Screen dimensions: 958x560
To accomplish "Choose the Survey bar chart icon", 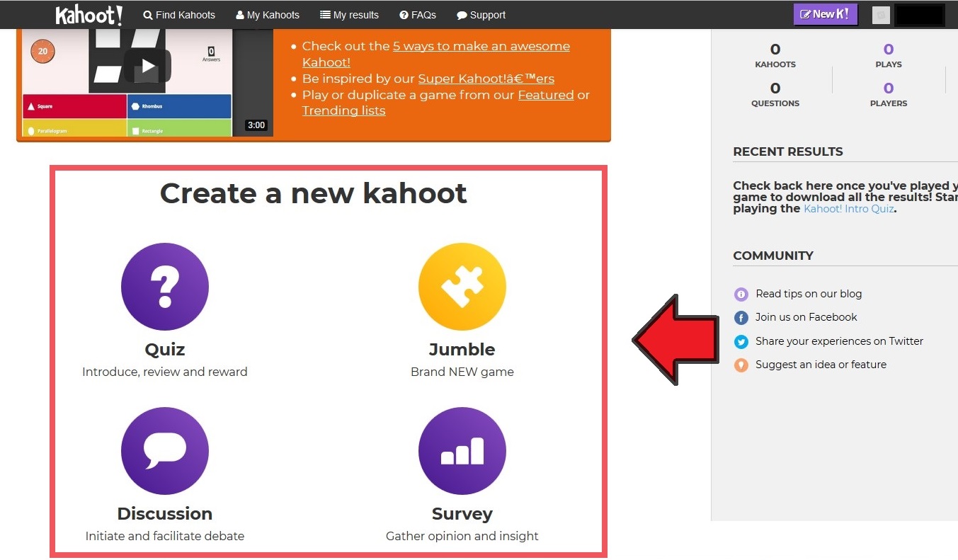I will point(462,450).
